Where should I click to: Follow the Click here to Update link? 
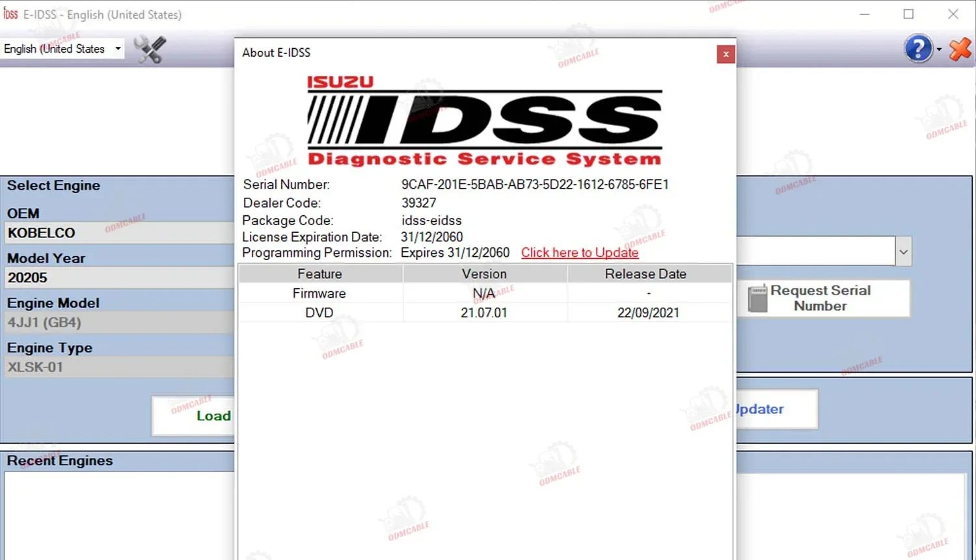(x=580, y=252)
